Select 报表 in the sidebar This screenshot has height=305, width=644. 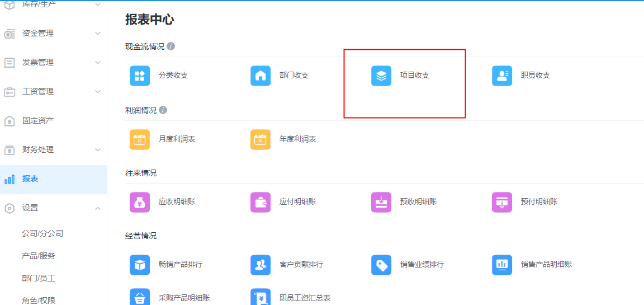tap(54, 179)
